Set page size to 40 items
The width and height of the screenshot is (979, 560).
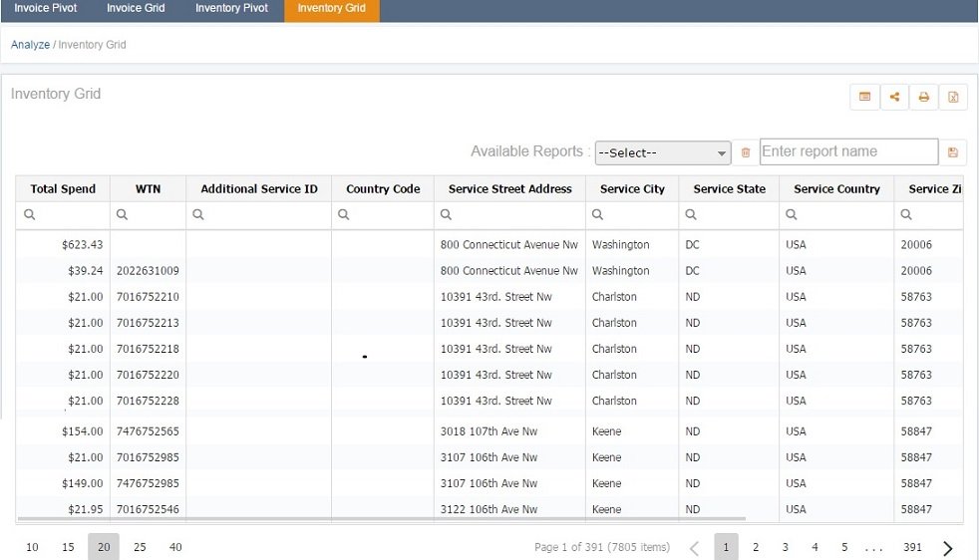(175, 547)
